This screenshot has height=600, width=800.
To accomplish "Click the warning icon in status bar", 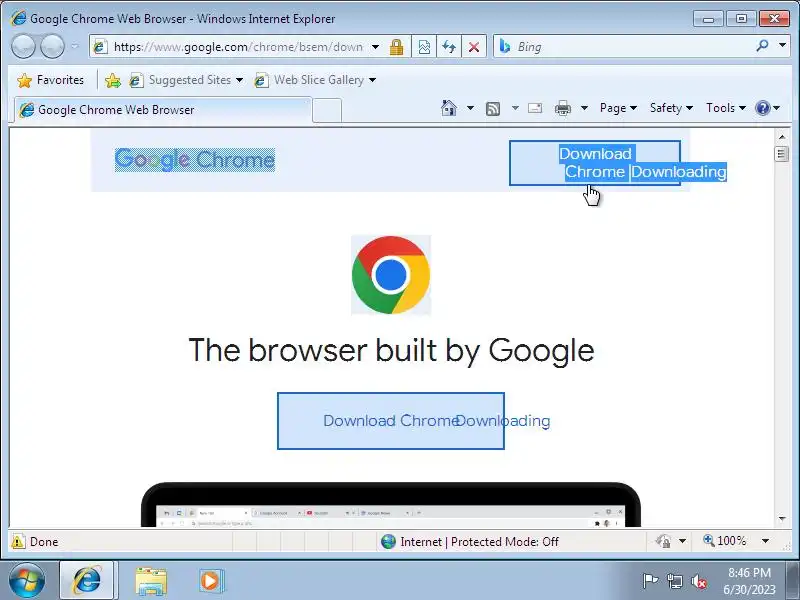I will coord(18,541).
